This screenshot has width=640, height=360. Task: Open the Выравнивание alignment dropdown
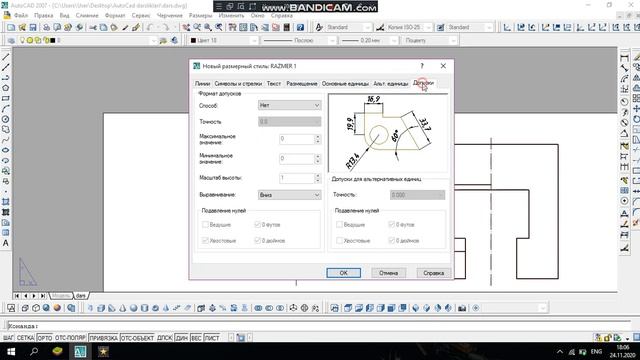(290, 195)
